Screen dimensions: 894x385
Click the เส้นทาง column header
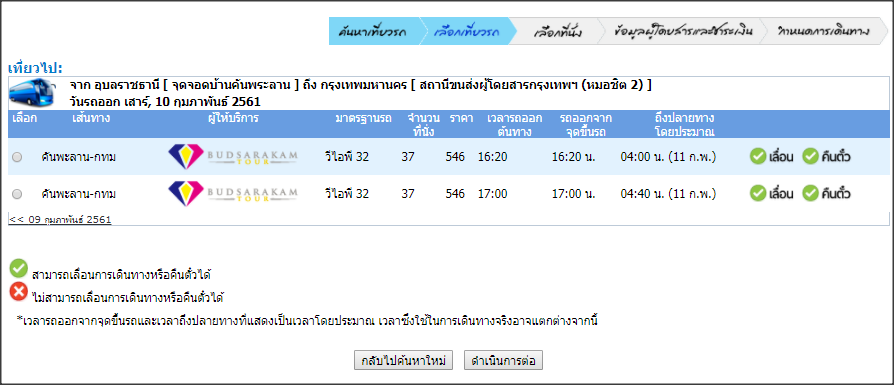pyautogui.click(x=91, y=119)
